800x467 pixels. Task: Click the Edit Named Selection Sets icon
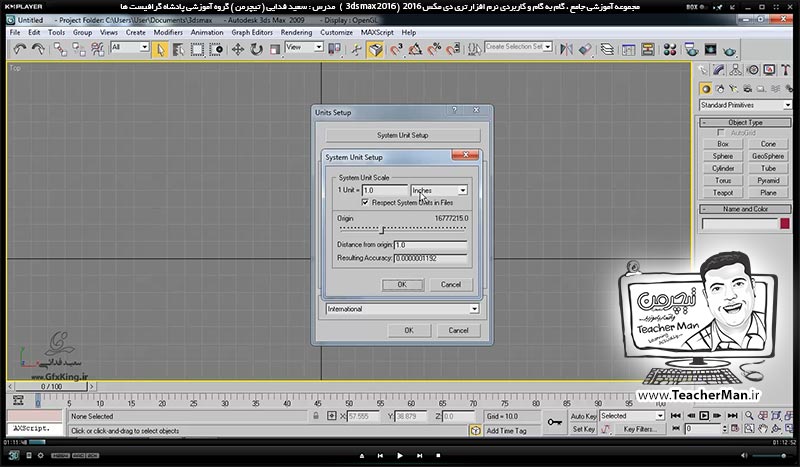(474, 50)
